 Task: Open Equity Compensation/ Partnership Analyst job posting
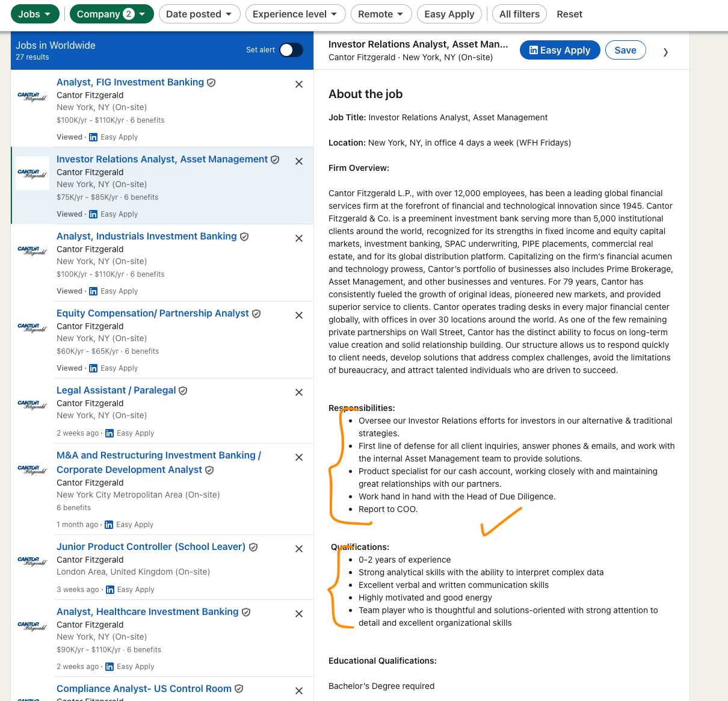click(x=153, y=313)
